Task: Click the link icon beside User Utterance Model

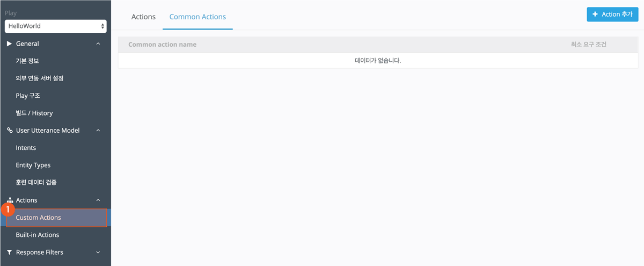Action: tap(9, 131)
